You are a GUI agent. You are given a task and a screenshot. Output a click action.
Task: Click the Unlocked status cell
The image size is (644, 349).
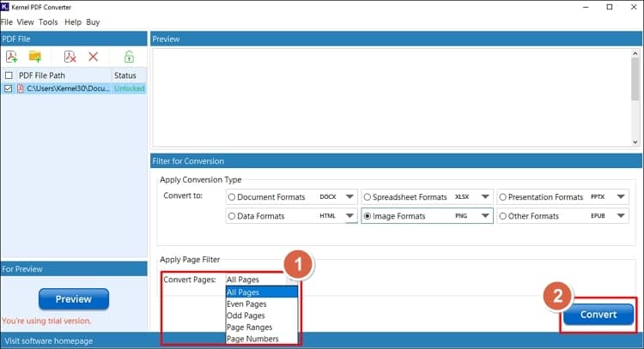coord(130,88)
